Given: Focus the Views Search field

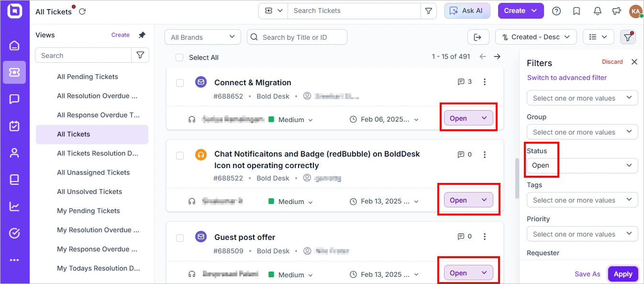Looking at the screenshot, I should coord(83,56).
